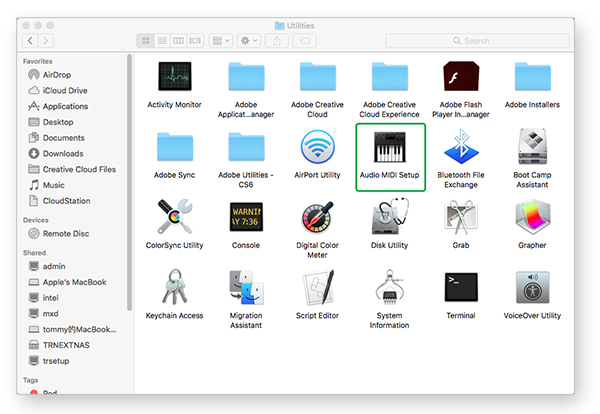
Task: Select shared computer trsetup
Action: [73, 361]
